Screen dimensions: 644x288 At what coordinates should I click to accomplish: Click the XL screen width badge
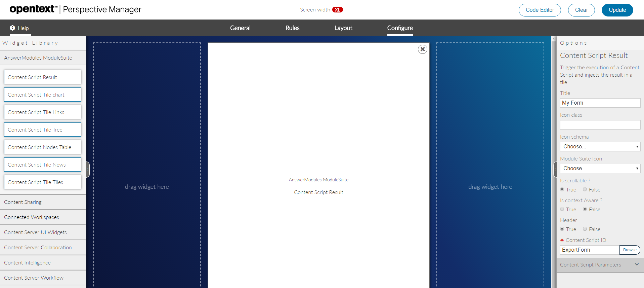(x=337, y=10)
